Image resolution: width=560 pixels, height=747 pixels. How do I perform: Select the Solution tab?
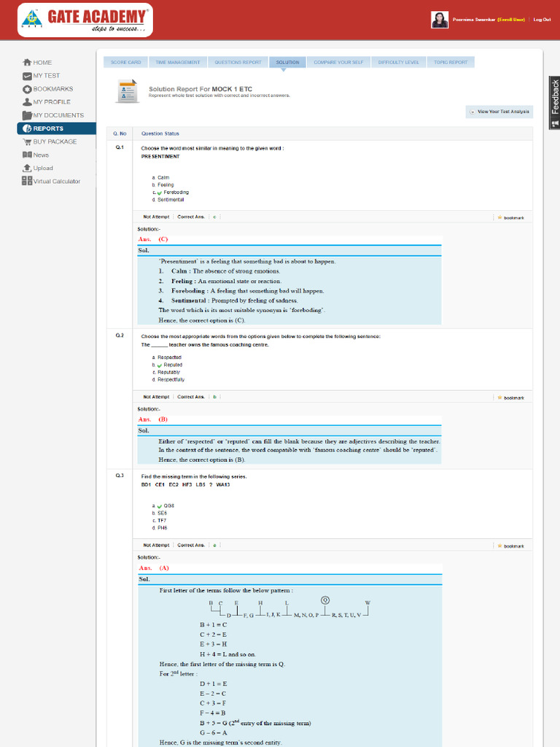[287, 63]
